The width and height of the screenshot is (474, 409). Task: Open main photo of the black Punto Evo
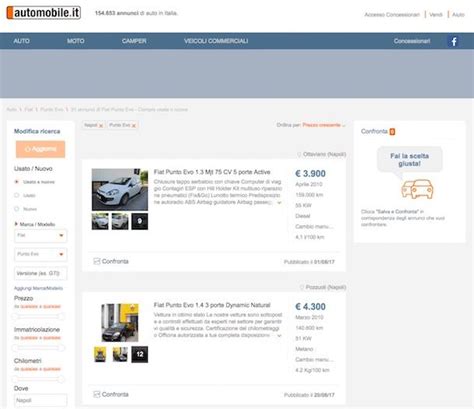pos(120,322)
